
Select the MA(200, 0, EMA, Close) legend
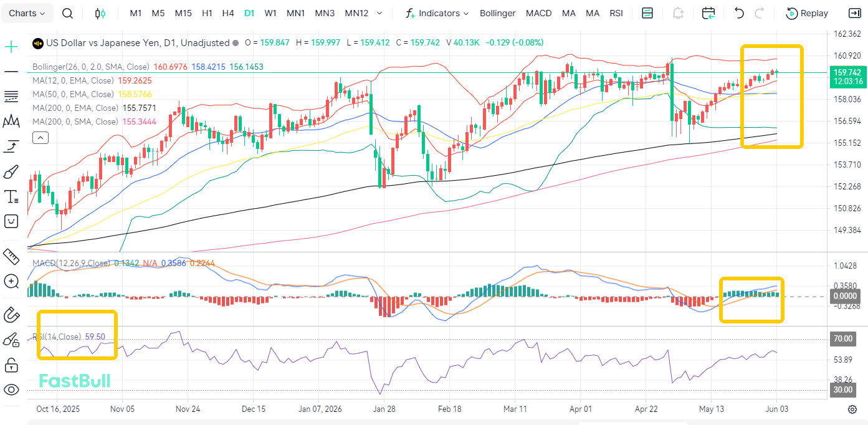pos(75,108)
